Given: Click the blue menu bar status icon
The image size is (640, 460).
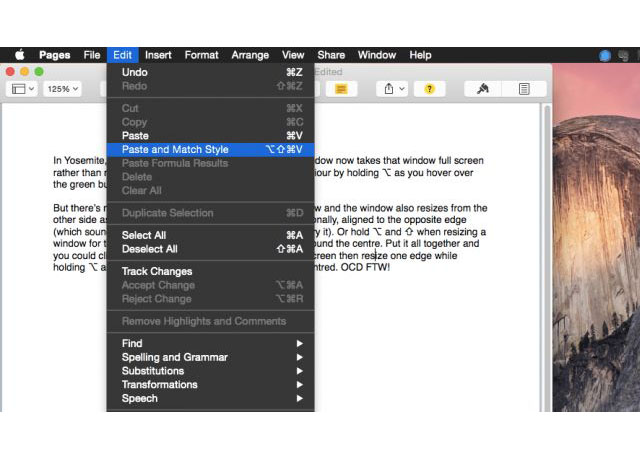Looking at the screenshot, I should 604,56.
